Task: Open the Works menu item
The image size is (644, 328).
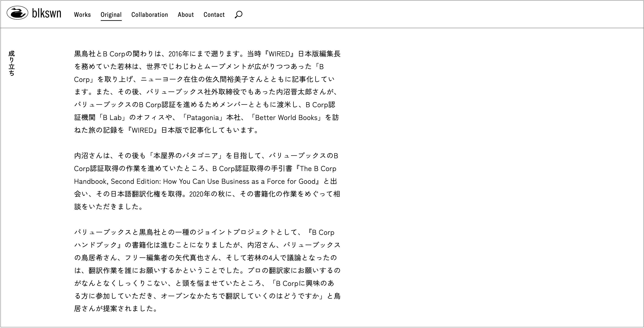Action: pos(82,15)
